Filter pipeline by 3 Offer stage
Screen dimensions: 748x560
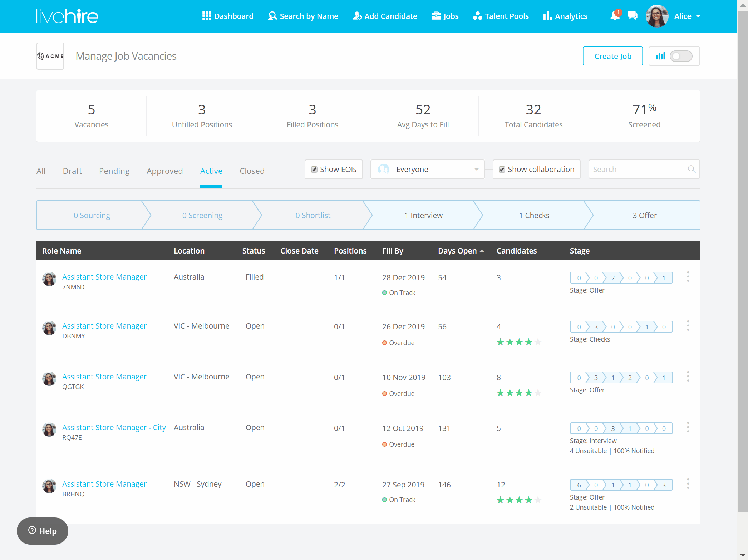[x=644, y=215]
